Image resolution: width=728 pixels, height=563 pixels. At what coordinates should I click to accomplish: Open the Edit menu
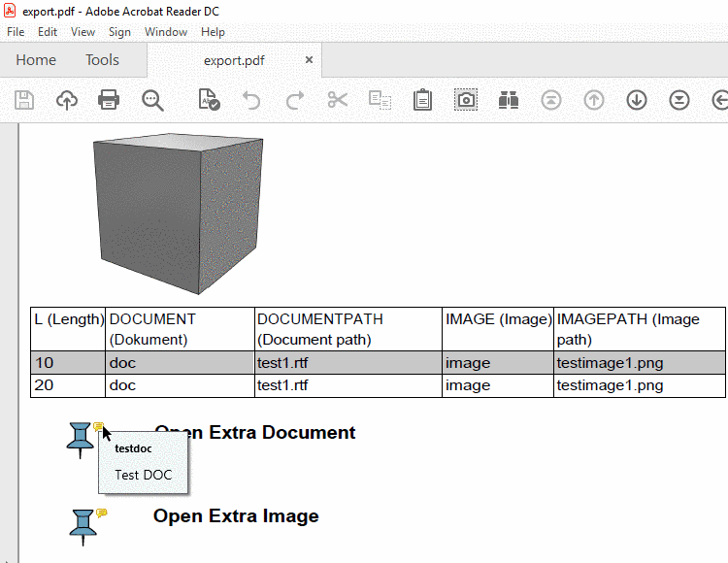pyautogui.click(x=48, y=32)
